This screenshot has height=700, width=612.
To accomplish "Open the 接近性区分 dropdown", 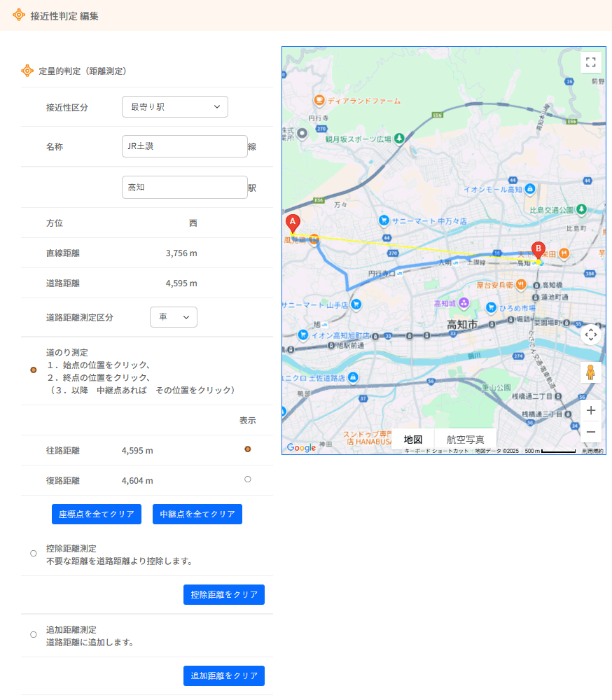I will pos(175,106).
